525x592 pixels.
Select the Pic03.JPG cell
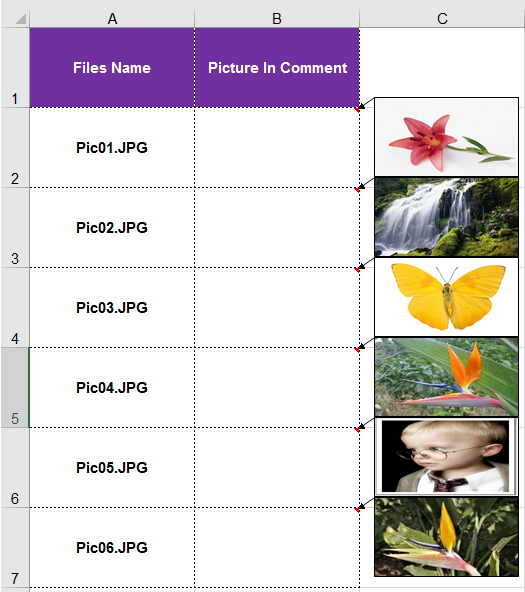click(112, 308)
